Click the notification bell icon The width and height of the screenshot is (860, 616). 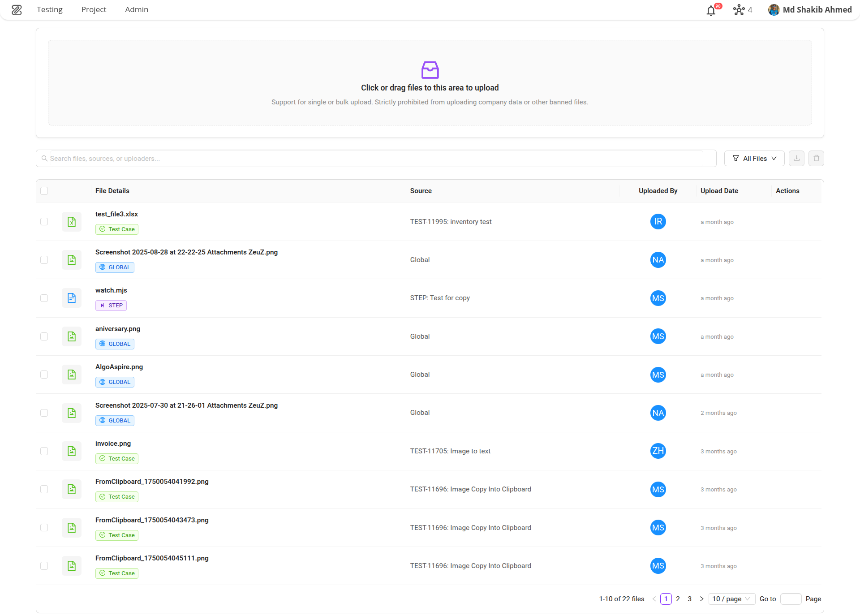(x=711, y=10)
